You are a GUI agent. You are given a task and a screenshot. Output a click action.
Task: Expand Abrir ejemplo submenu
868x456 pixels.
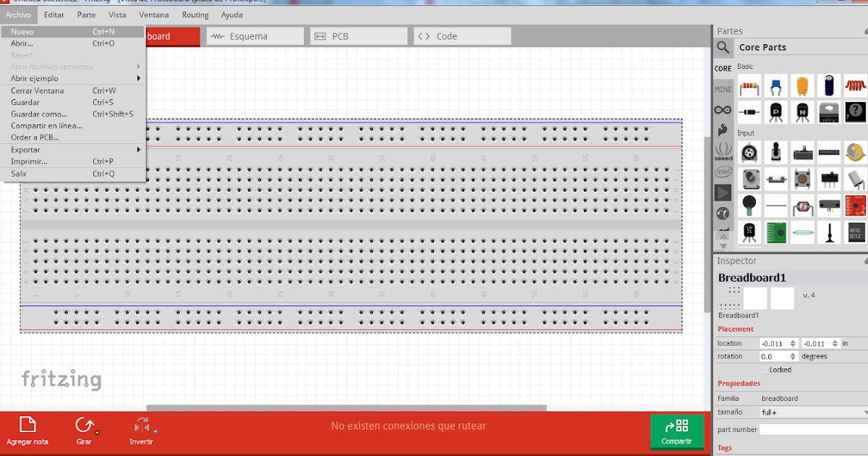point(73,78)
